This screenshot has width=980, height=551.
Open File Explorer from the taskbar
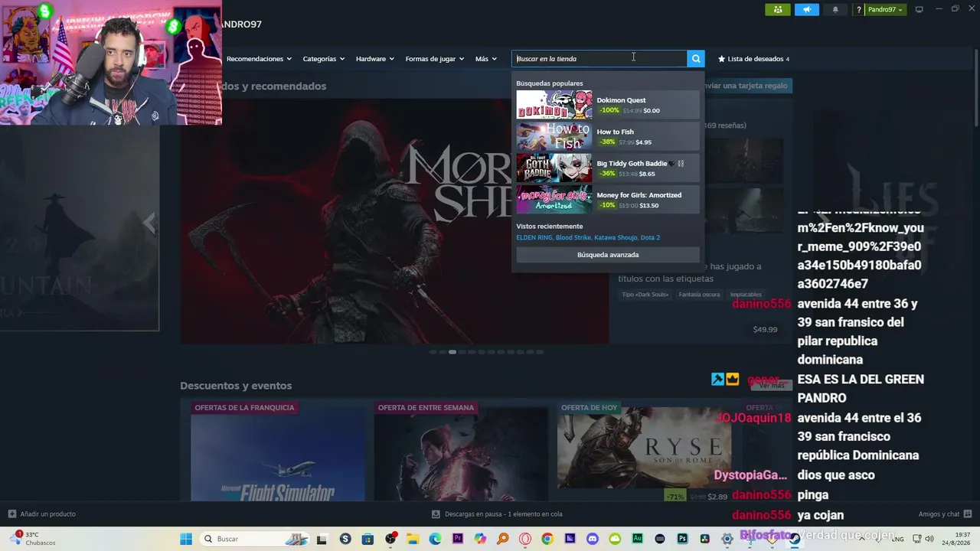click(413, 539)
